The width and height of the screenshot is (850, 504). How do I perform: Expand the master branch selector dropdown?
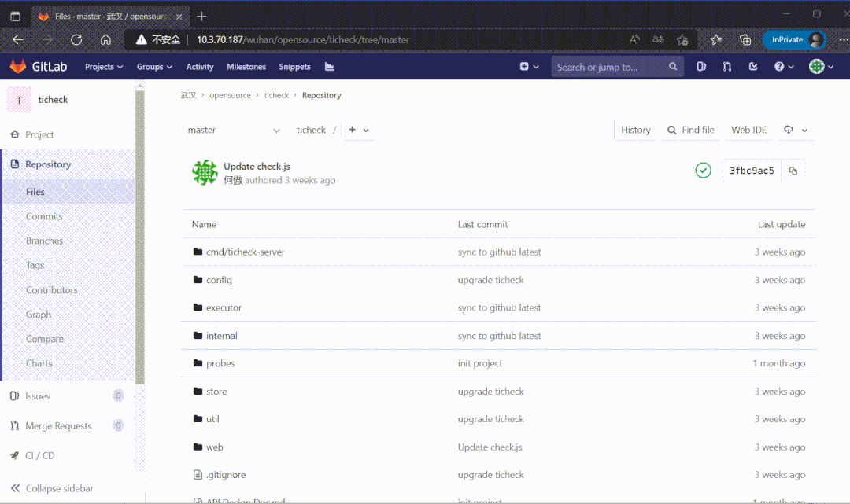coord(234,130)
